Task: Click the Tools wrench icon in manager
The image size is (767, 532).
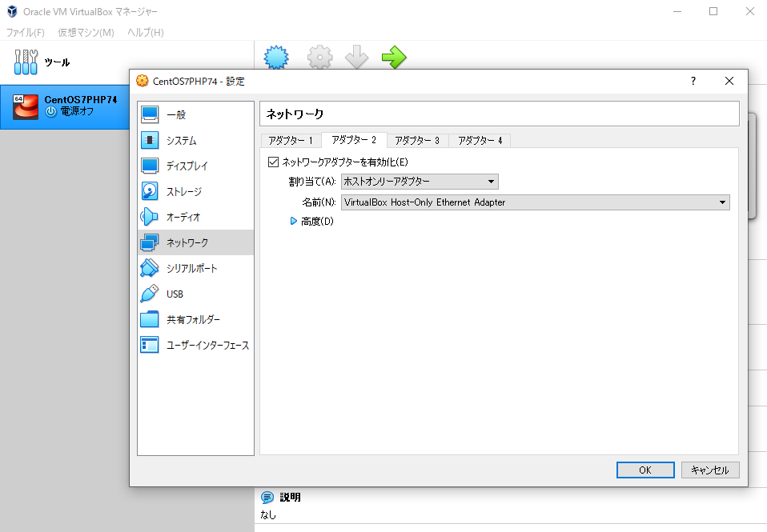Action: tap(26, 62)
